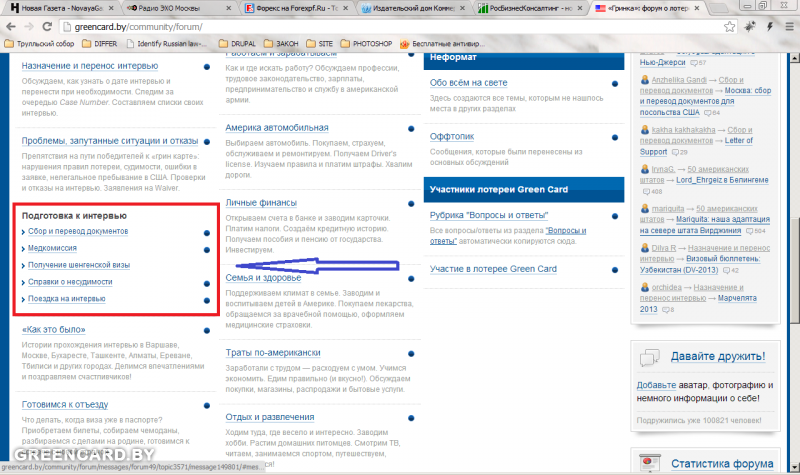Open the Трулльский собор bookmark folder
This screenshot has width=800, height=475.
(x=39, y=44)
